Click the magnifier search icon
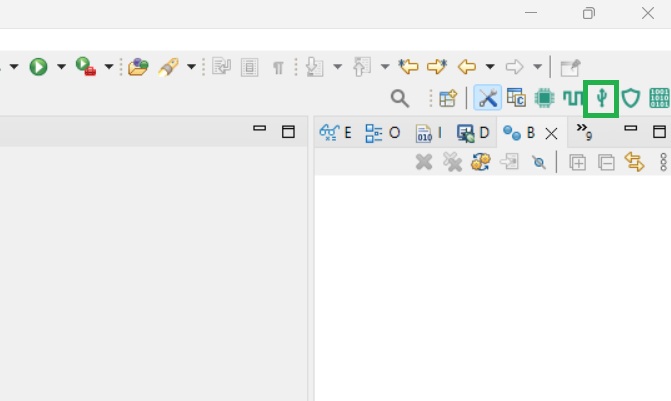The height and width of the screenshot is (401, 671). 399,98
